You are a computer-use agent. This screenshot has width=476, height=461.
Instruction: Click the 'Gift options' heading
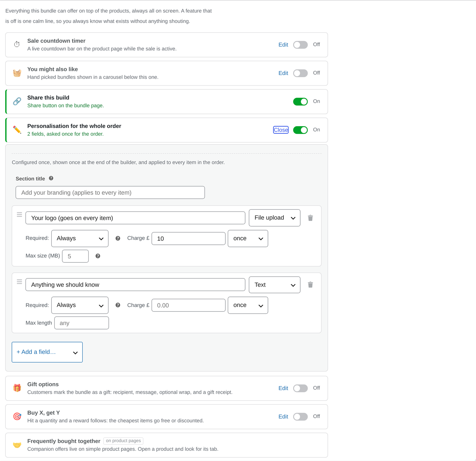point(43,384)
